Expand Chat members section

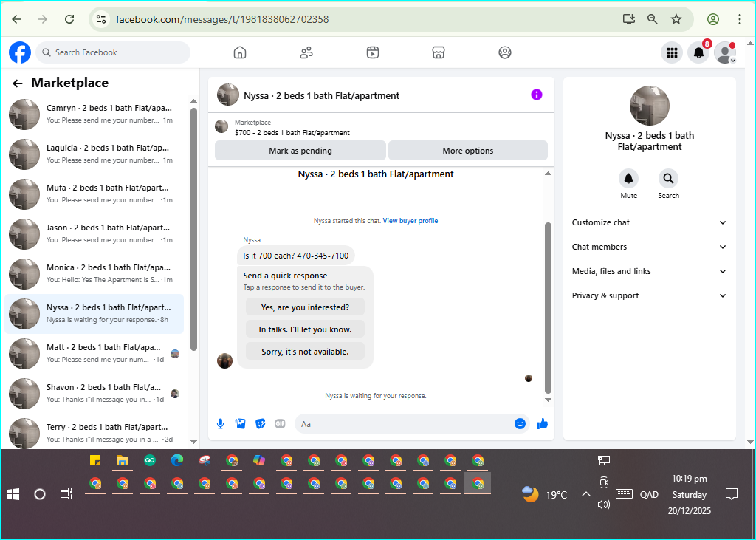coord(649,247)
